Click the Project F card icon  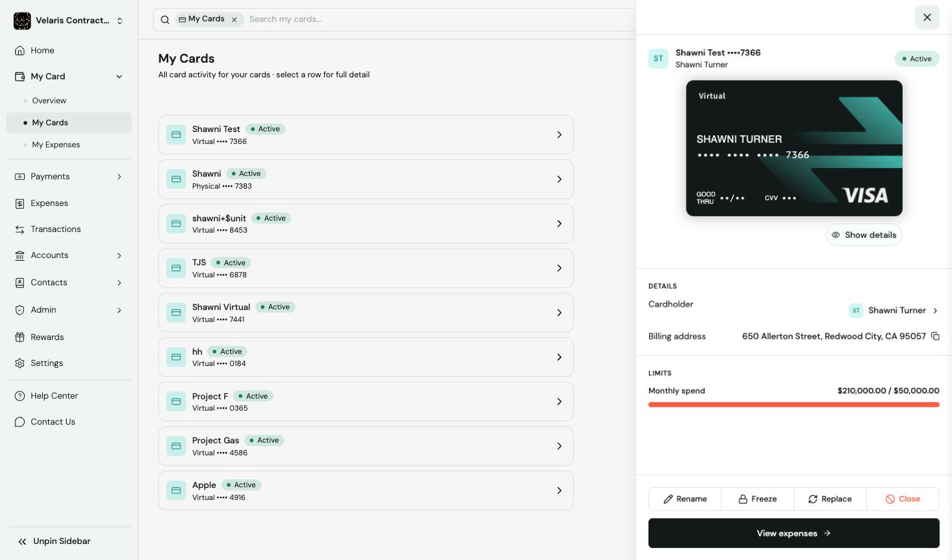[176, 401]
